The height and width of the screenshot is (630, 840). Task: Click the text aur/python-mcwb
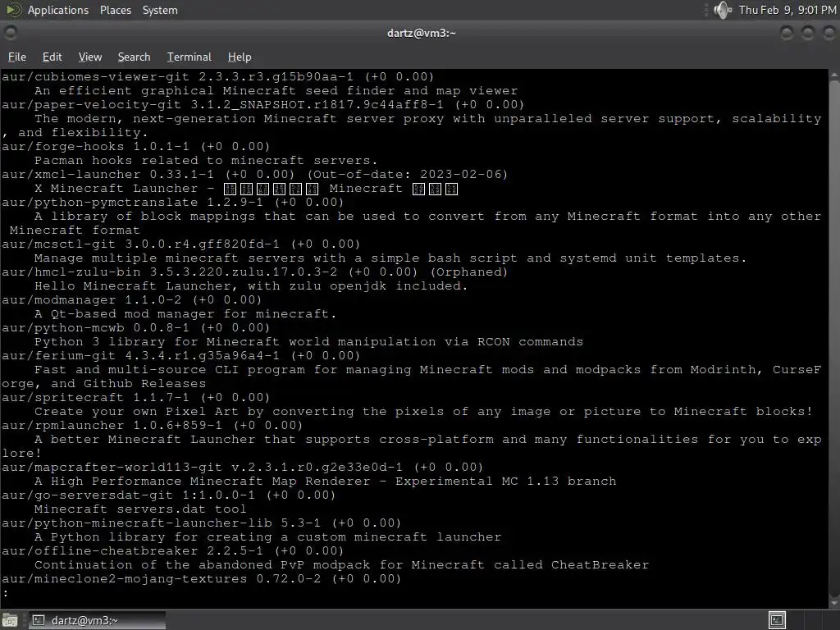[x=63, y=327]
